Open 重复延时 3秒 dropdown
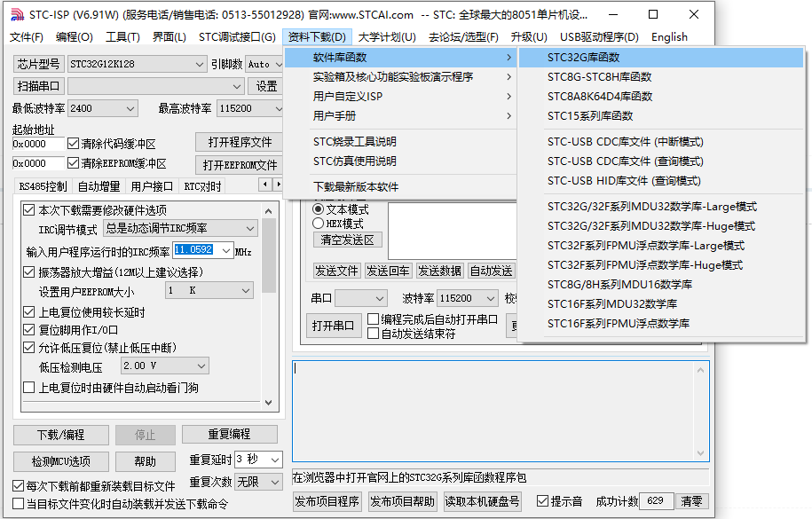 258,460
